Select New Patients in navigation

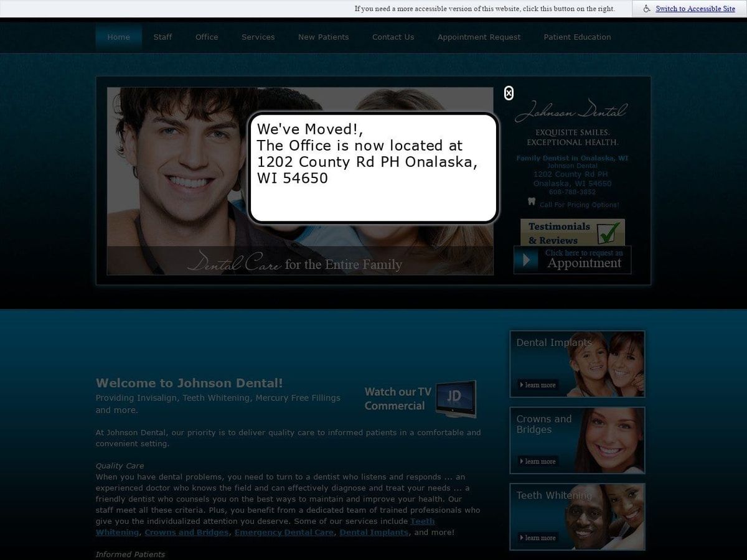pos(323,37)
